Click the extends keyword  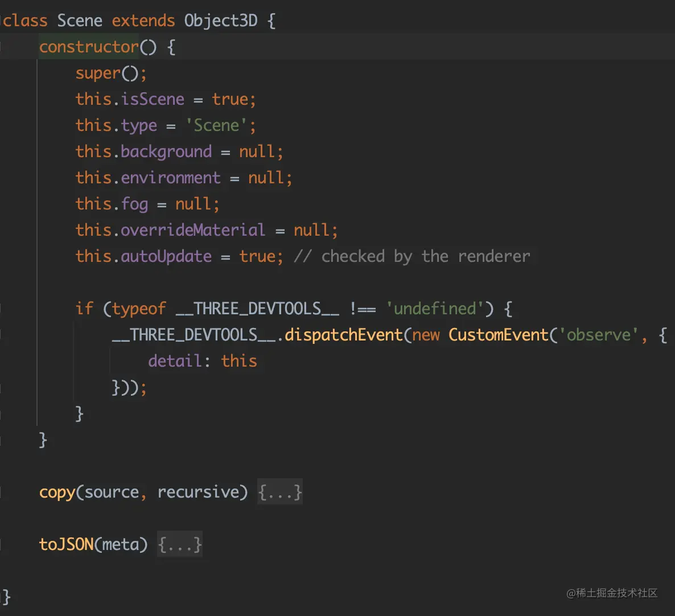pyautogui.click(x=143, y=20)
